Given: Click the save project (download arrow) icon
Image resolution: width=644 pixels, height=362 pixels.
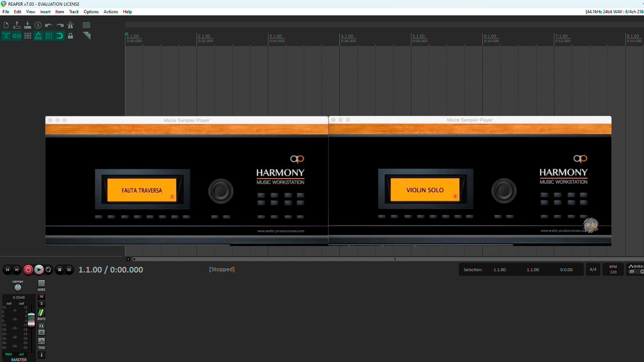Looking at the screenshot, I should tap(27, 25).
